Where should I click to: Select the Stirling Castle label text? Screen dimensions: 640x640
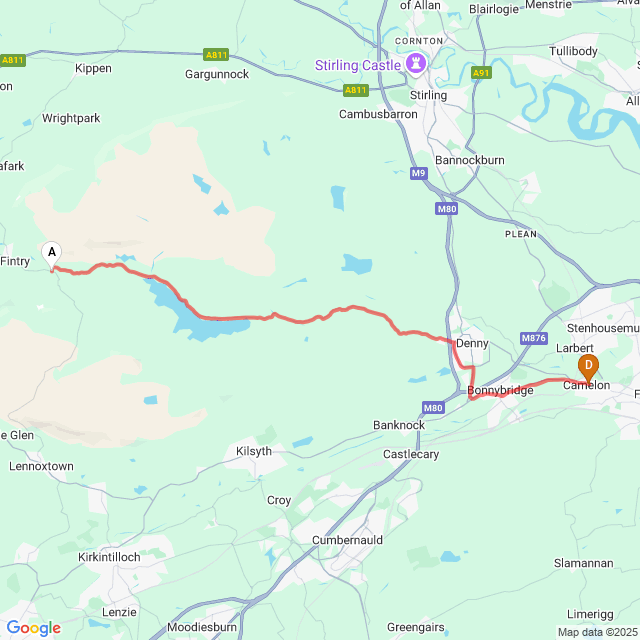(x=358, y=65)
